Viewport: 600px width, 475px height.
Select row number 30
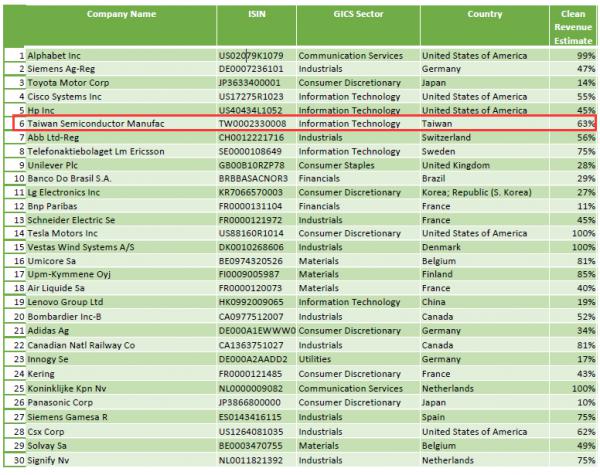(15, 460)
